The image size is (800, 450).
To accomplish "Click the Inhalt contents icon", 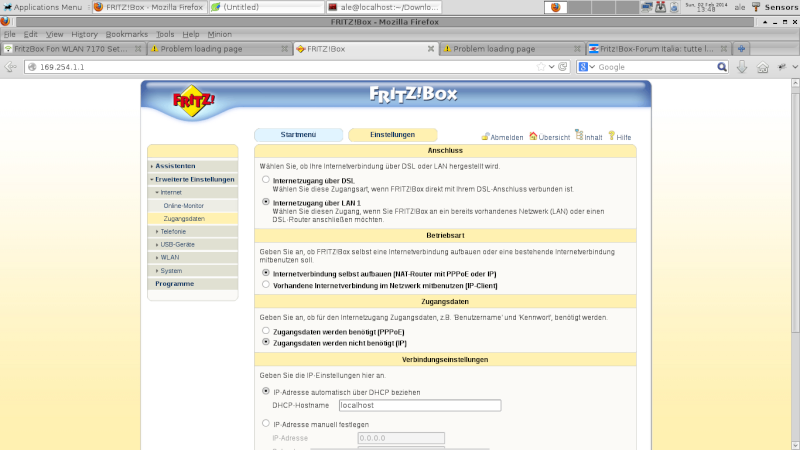I will click(579, 135).
